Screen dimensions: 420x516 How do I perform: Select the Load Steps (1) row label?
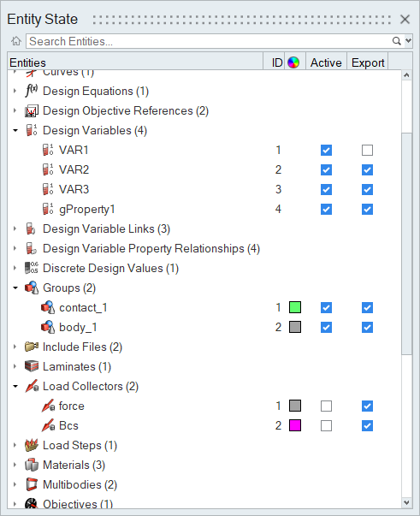[x=80, y=445]
